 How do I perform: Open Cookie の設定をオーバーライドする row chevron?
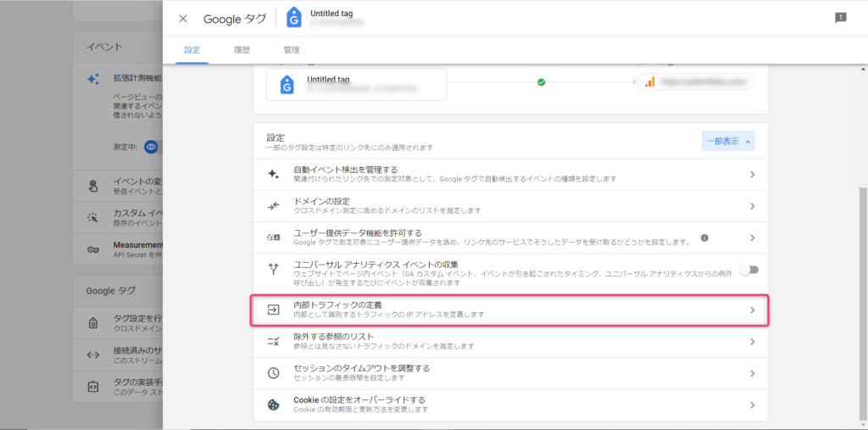(x=753, y=405)
